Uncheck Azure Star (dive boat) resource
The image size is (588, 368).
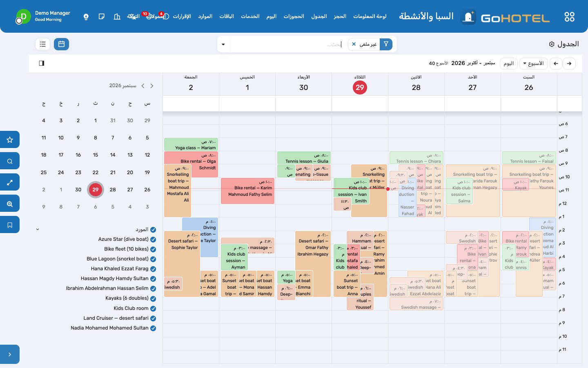click(153, 240)
